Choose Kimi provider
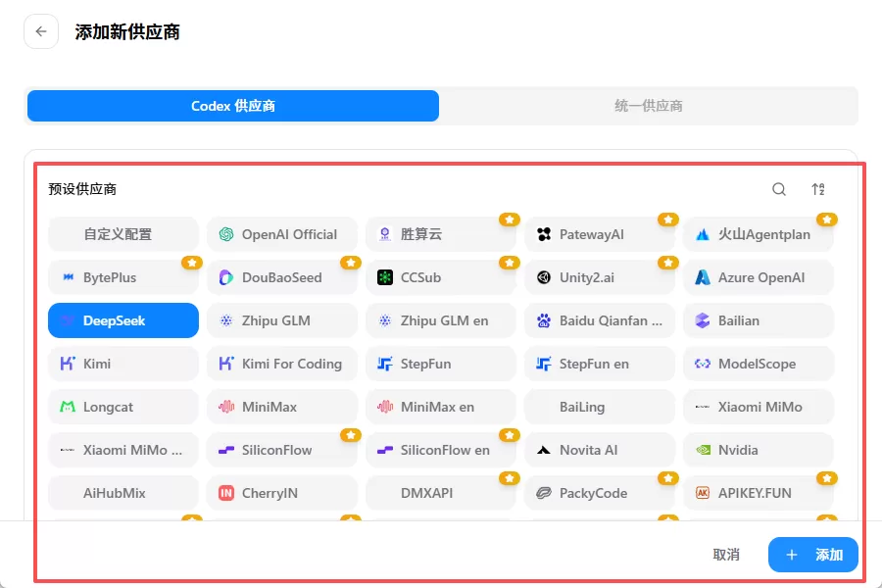This screenshot has width=882, height=588. pyautogui.click(x=123, y=364)
